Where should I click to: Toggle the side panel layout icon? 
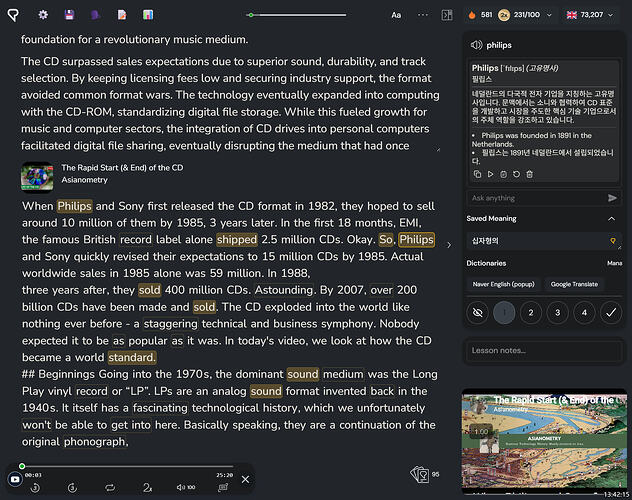pos(447,15)
